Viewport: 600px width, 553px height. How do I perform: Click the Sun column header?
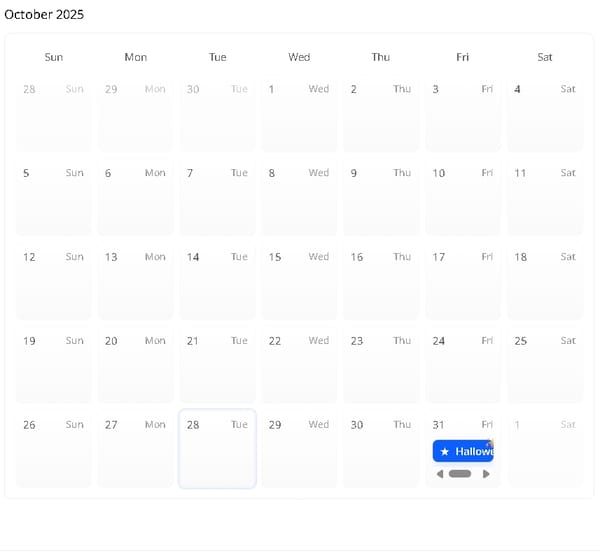pos(54,57)
